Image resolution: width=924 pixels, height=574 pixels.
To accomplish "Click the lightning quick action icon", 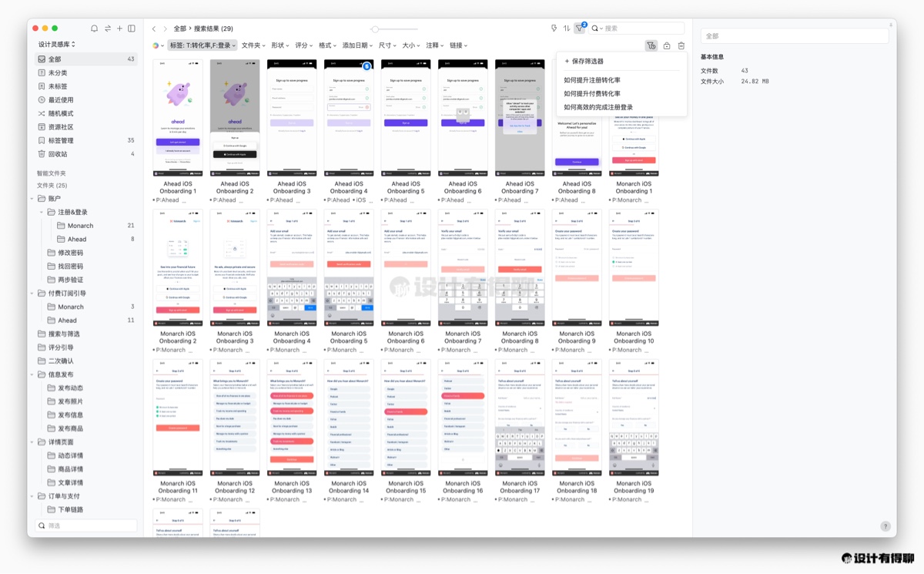I will (x=554, y=29).
